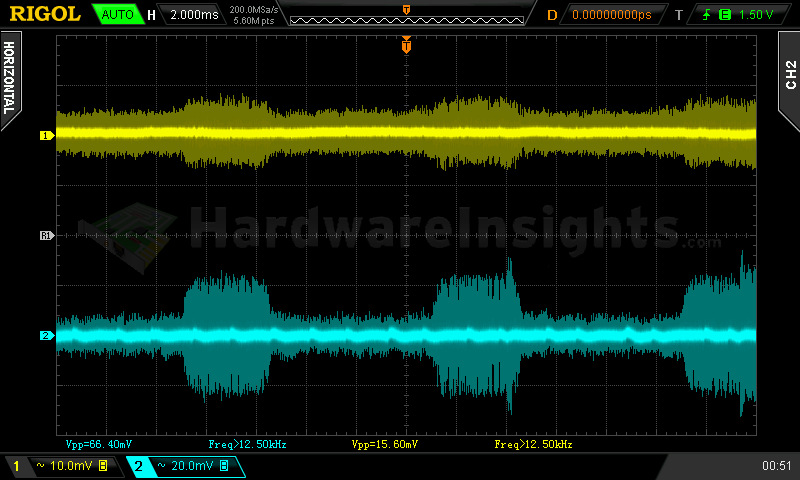Click the 5.60M pts memory depth readout

pos(254,21)
